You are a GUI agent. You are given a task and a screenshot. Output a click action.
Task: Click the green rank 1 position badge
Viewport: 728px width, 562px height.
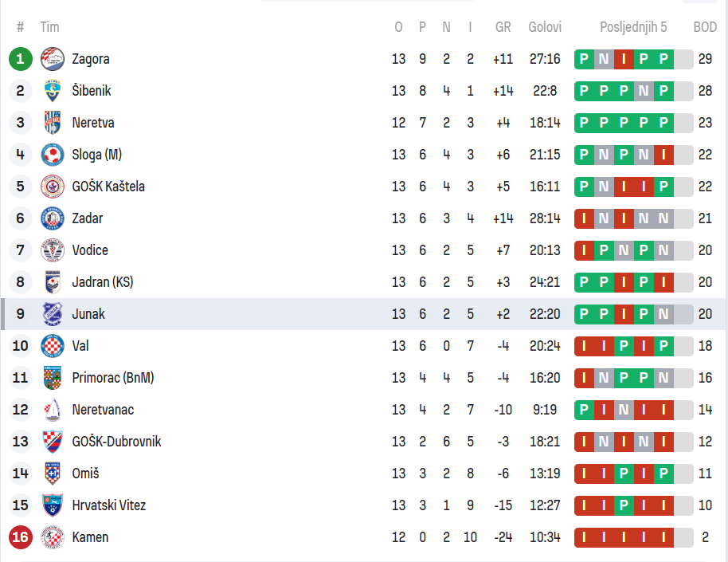click(21, 59)
